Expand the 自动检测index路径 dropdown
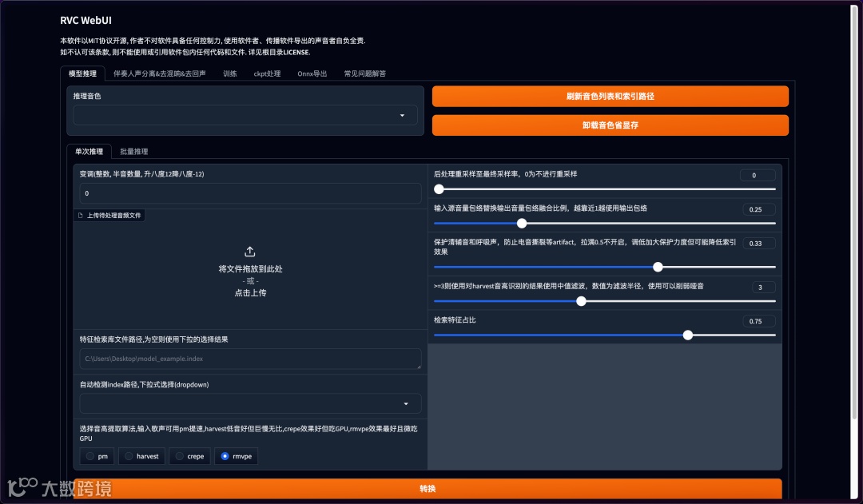Screen dimensions: 863x504 [x=250, y=403]
